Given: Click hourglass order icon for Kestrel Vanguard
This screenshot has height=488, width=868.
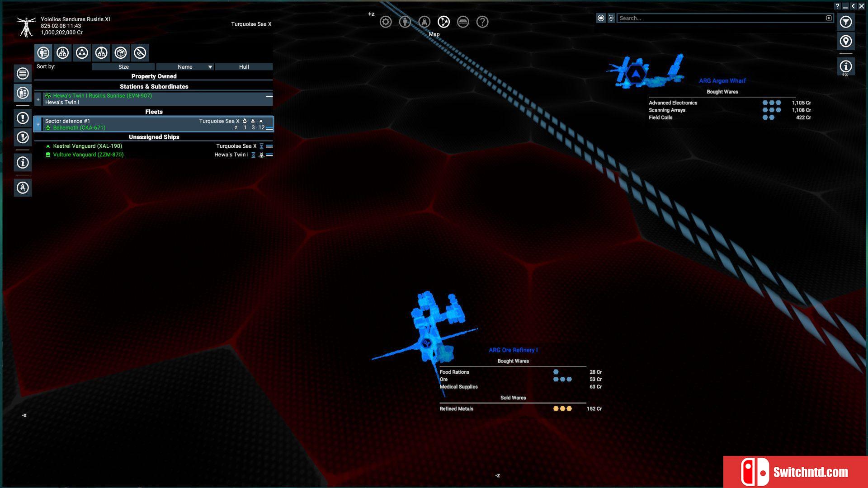Looking at the screenshot, I should (261, 146).
